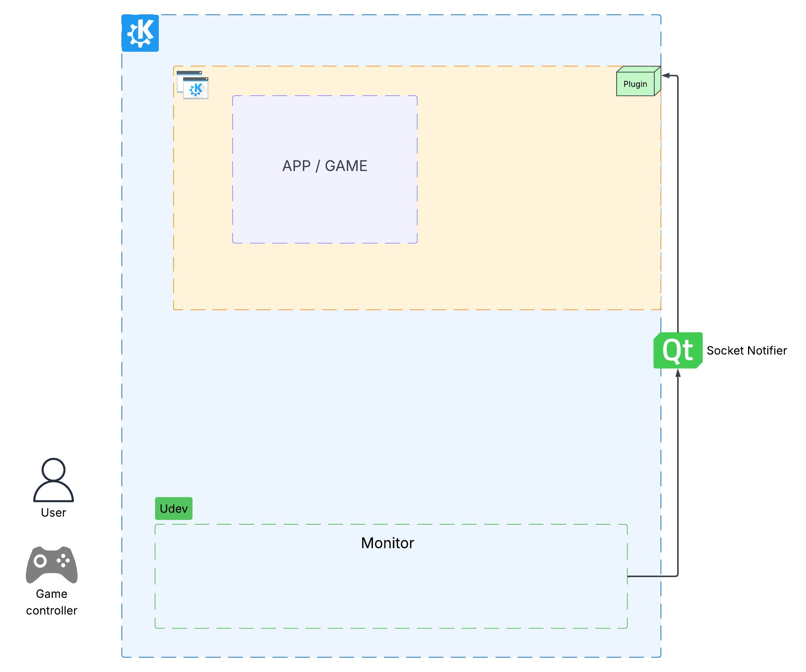Click the Socket Notifier label
806x672 pixels.
[x=747, y=350]
